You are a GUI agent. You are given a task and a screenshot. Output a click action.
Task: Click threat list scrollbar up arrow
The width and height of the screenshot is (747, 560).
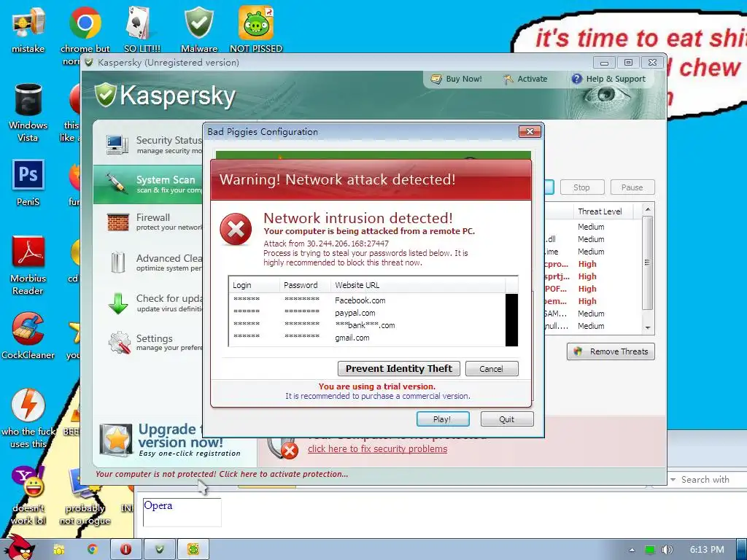[x=648, y=209]
